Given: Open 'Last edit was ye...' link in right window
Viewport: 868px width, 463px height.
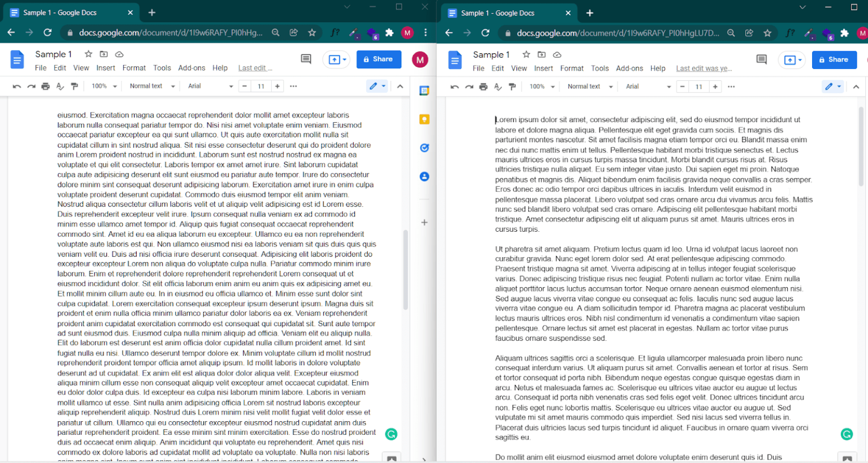Looking at the screenshot, I should [704, 68].
